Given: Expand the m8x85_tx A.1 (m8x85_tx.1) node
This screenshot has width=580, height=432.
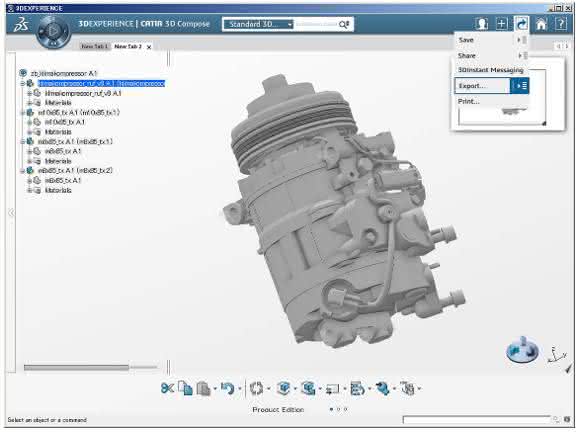Looking at the screenshot, I should pyautogui.click(x=23, y=142).
